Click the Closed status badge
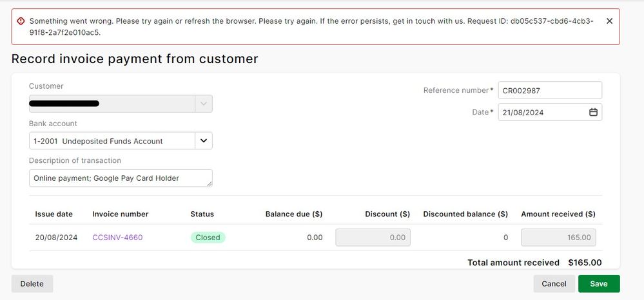This screenshot has height=300, width=644. tap(208, 238)
